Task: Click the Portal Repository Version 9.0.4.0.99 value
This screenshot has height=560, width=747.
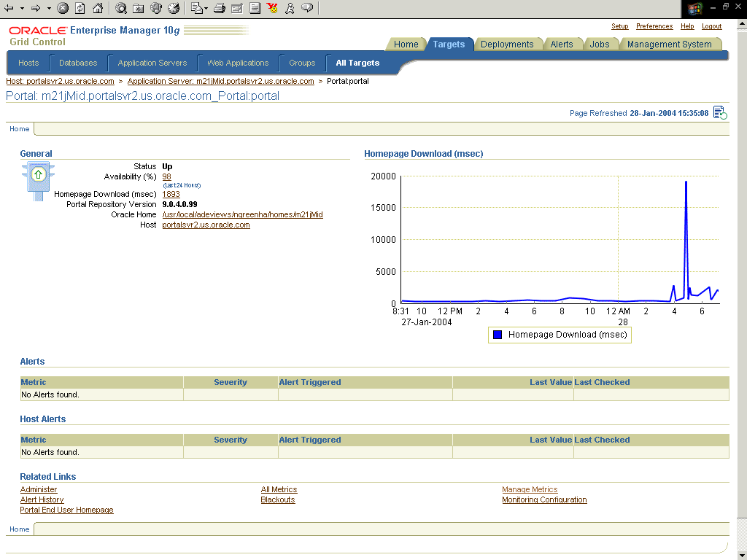Action: [179, 204]
